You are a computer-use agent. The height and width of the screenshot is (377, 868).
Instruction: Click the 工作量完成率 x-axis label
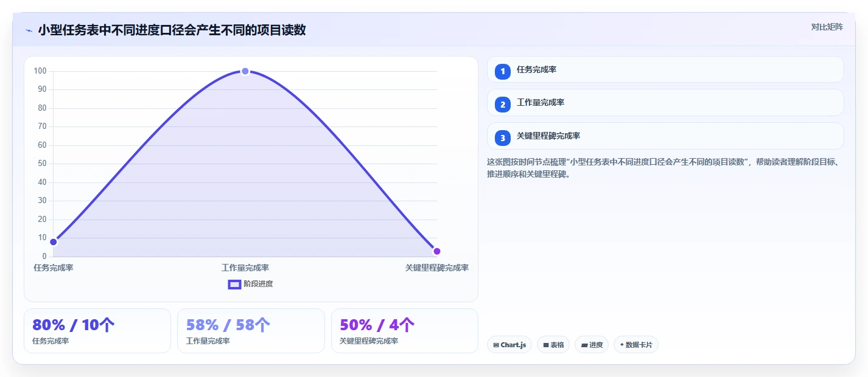(245, 268)
